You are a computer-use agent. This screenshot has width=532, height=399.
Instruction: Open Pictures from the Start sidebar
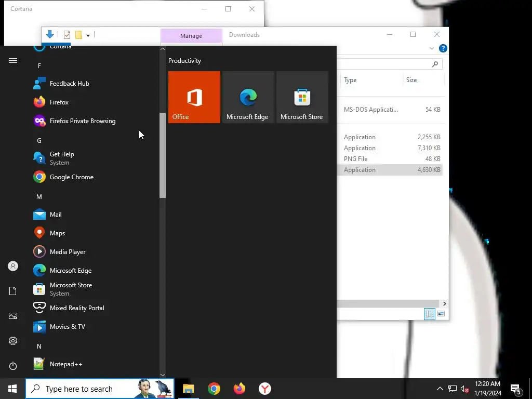(13, 316)
